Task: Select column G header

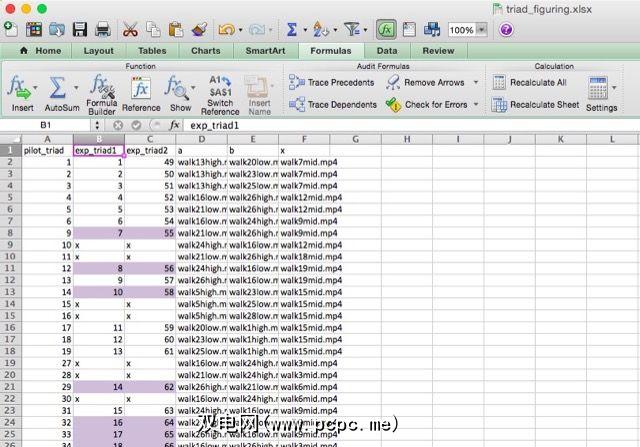Action: click(355, 139)
